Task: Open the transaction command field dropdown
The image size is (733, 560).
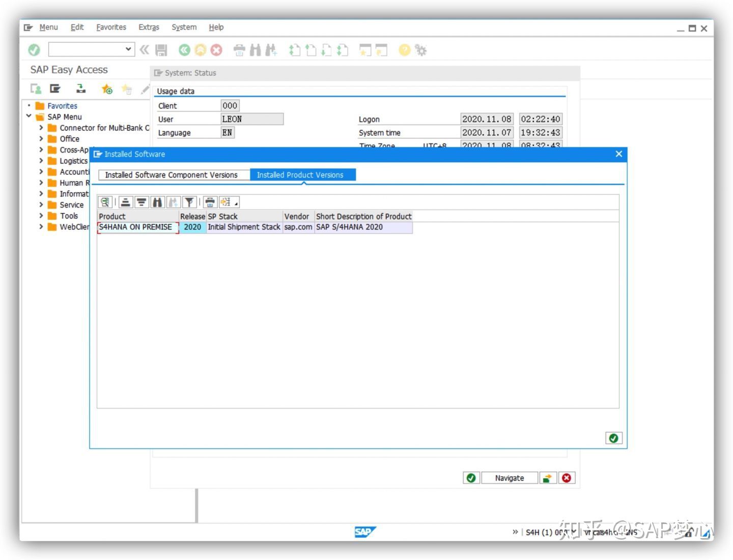Action: 128,49
